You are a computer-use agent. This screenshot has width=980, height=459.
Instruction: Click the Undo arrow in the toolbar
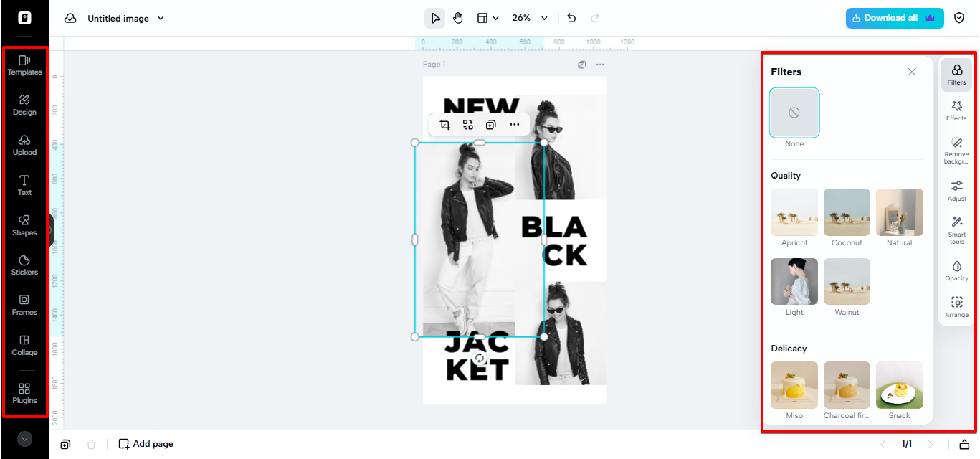pyautogui.click(x=571, y=17)
